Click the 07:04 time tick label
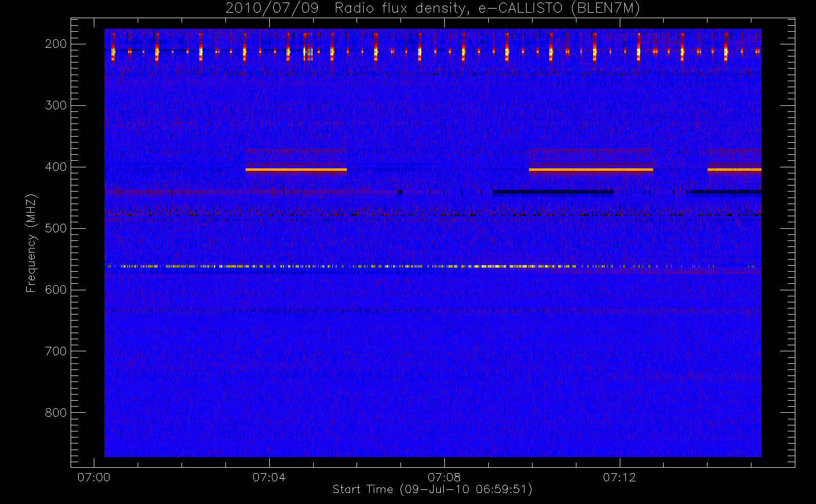Viewport: 816px width, 504px height. 269,477
